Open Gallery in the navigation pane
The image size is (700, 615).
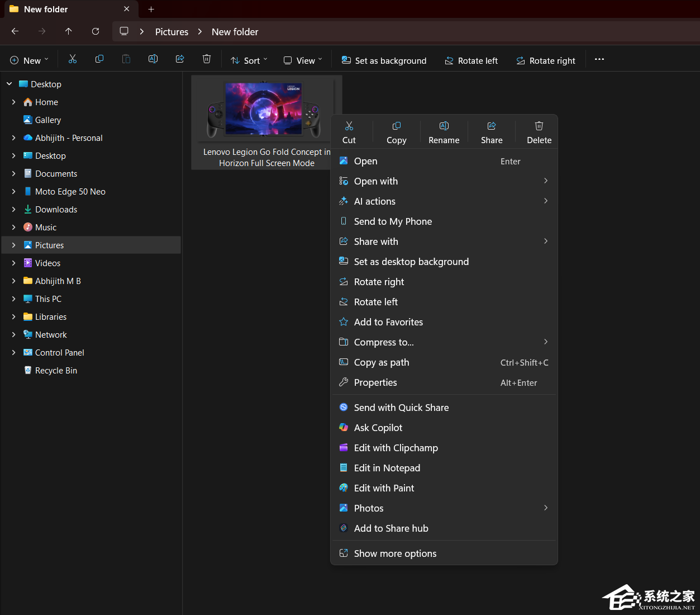click(x=47, y=120)
